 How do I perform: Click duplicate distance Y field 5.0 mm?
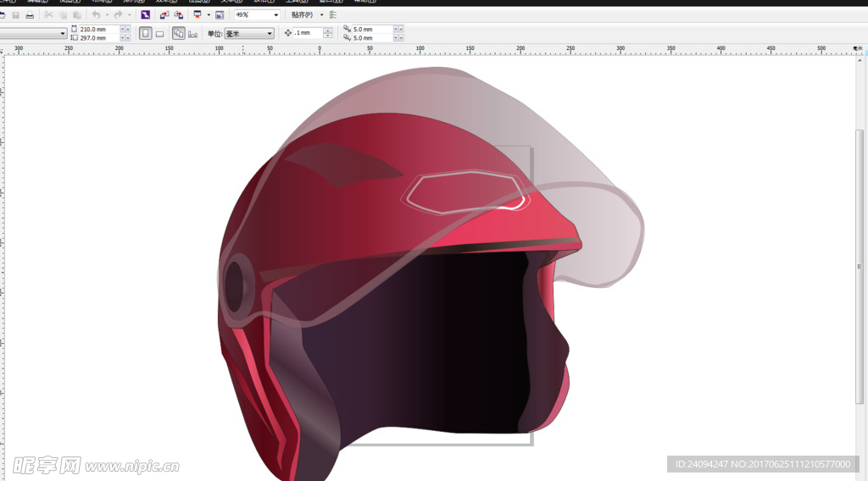(x=373, y=38)
